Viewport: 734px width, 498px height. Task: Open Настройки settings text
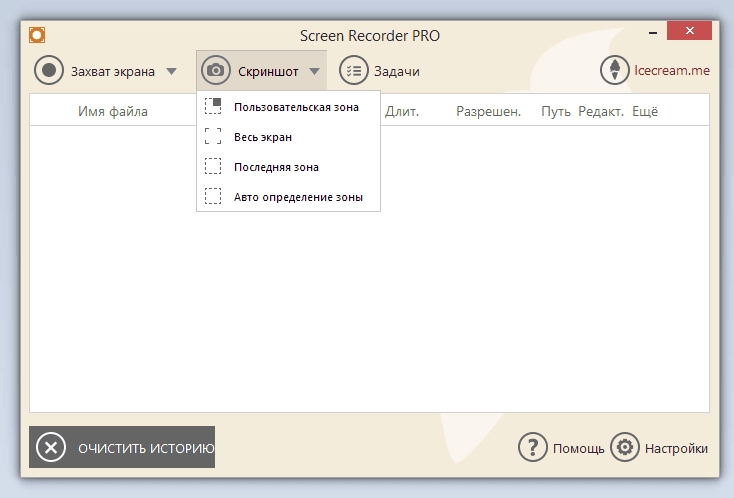(x=676, y=448)
